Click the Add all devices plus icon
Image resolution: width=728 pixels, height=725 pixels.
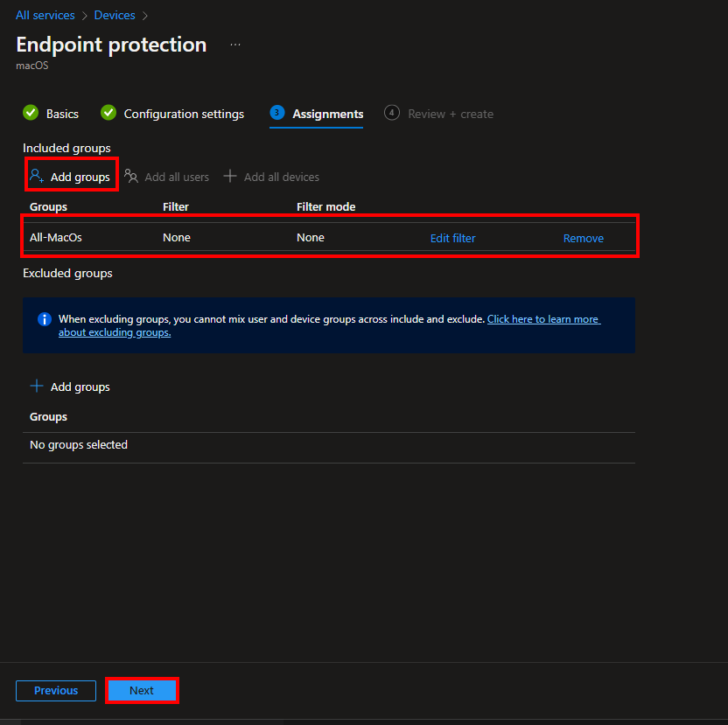click(x=230, y=176)
